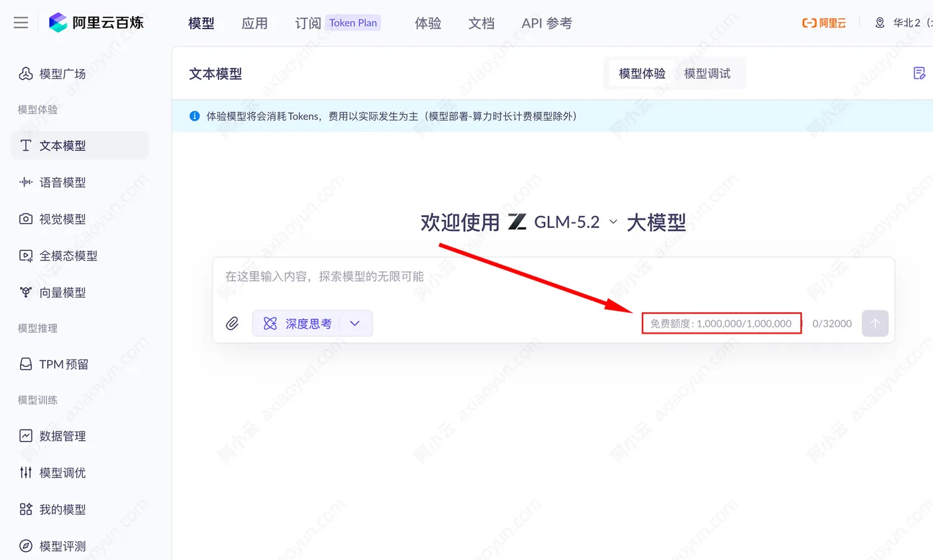This screenshot has width=933, height=560.
Task: Open the 体验 top menu
Action: (428, 23)
